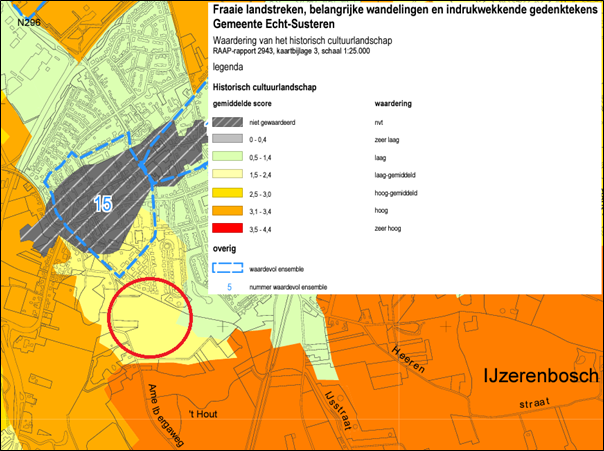Image resolution: width=604 pixels, height=451 pixels.
Task: Click the 'niet gewaardeerd' legend text
Action: tap(272, 123)
